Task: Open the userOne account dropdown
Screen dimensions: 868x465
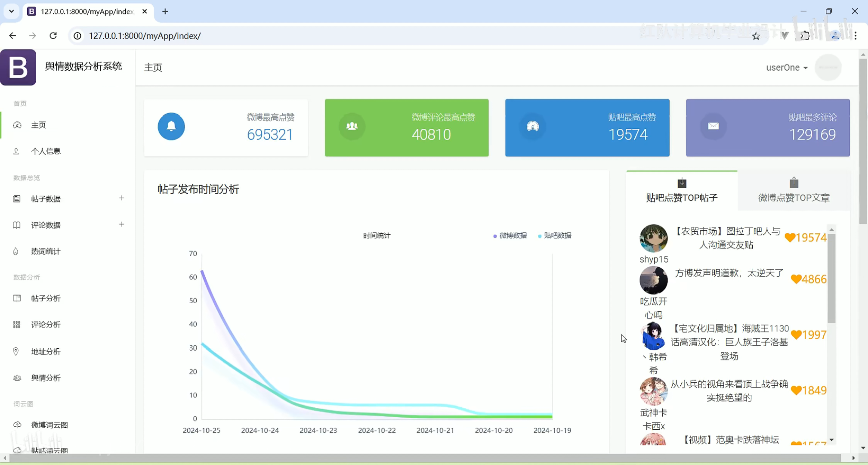Action: tap(786, 68)
